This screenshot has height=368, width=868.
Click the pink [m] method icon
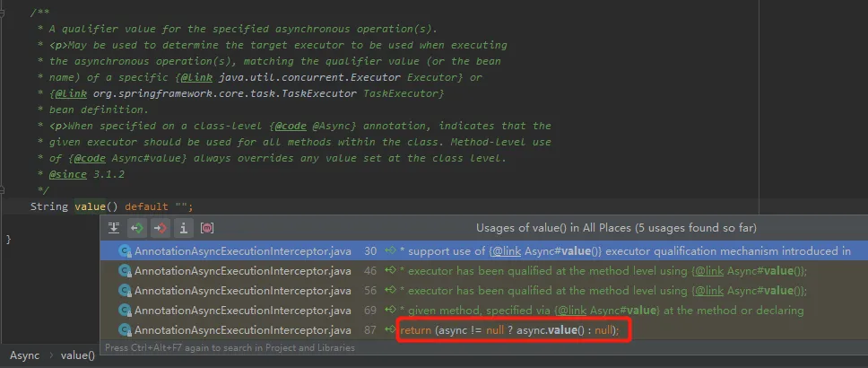[x=207, y=228]
